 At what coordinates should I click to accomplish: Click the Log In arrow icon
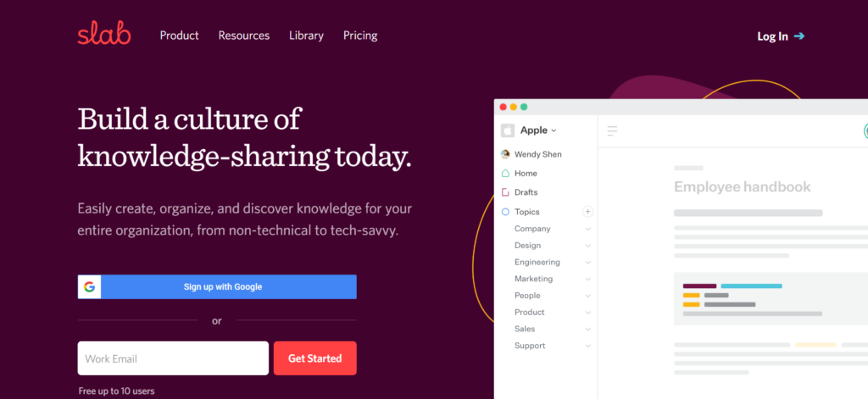tap(798, 36)
